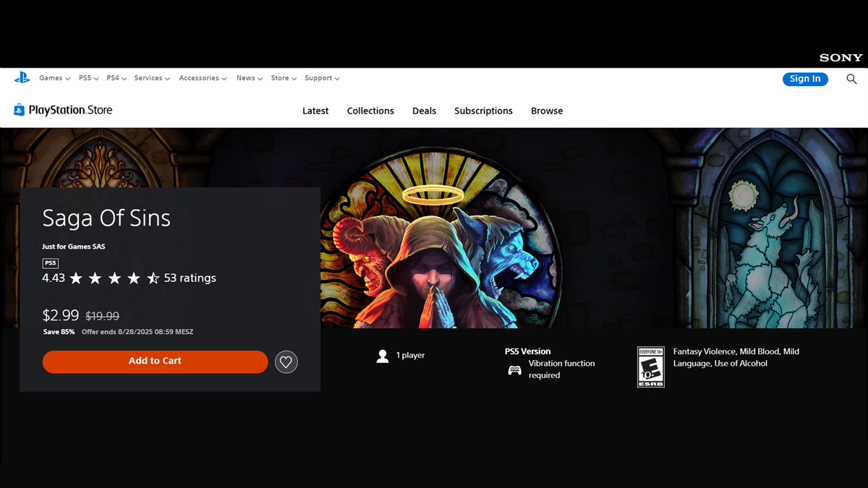Screen dimensions: 868x488
Task: Click the controller vibration function icon
Action: (x=514, y=369)
